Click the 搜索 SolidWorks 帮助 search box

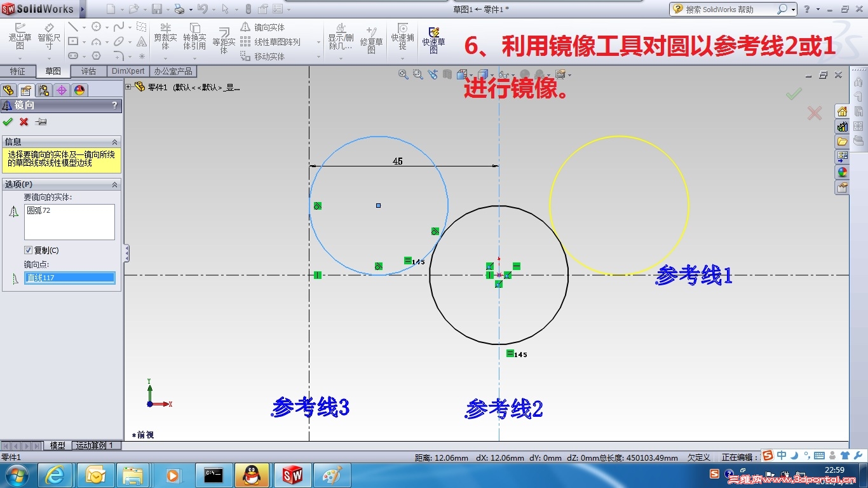[x=729, y=10]
